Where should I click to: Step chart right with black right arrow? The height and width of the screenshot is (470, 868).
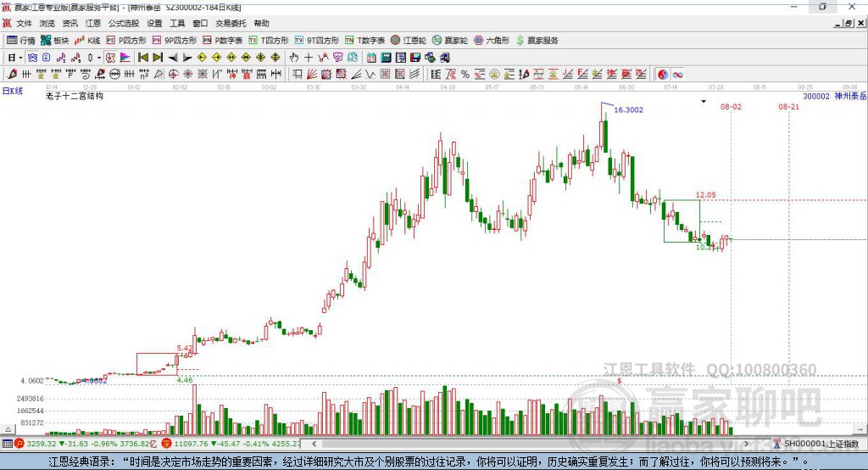point(187,58)
